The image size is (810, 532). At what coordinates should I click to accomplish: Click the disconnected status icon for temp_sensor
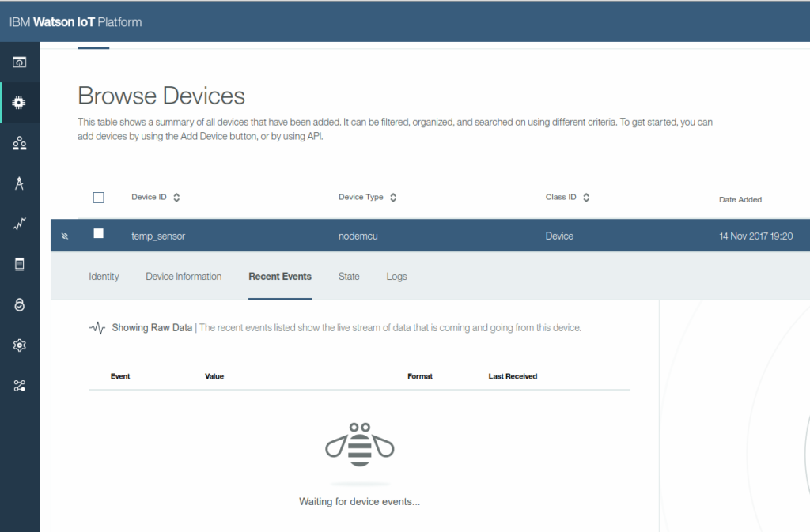[65, 236]
